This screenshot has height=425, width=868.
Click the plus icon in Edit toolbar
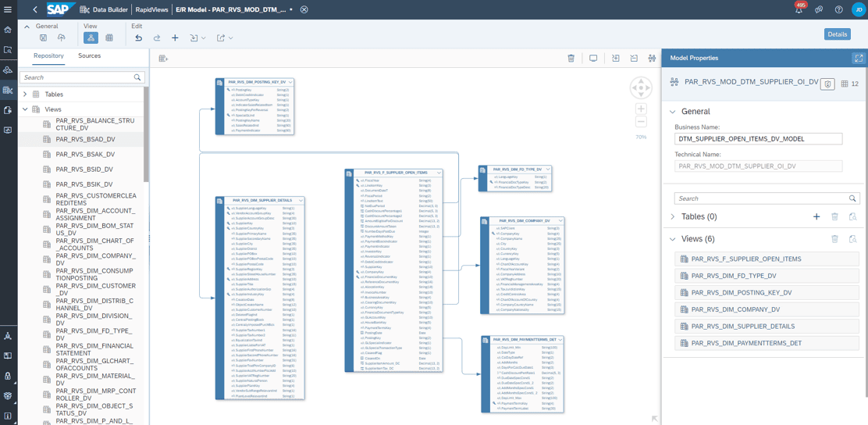click(x=175, y=37)
